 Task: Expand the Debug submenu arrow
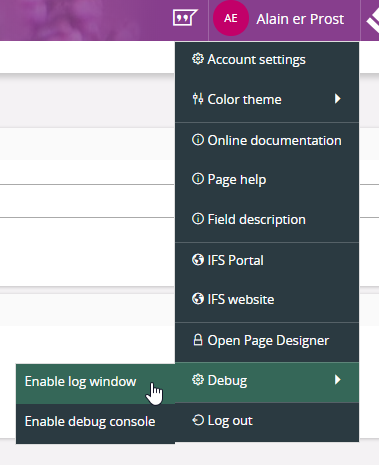[x=337, y=380]
